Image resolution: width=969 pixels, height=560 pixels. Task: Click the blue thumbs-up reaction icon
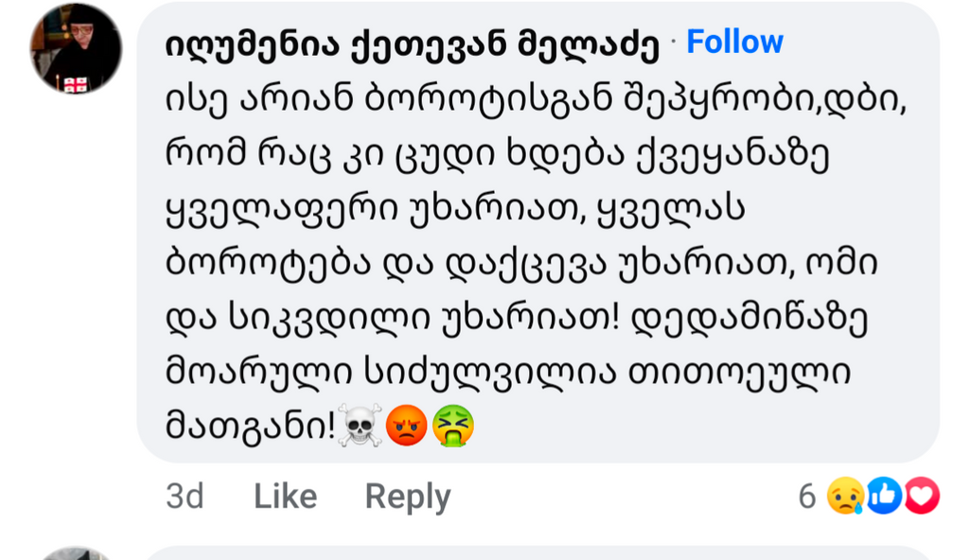pos(884,496)
